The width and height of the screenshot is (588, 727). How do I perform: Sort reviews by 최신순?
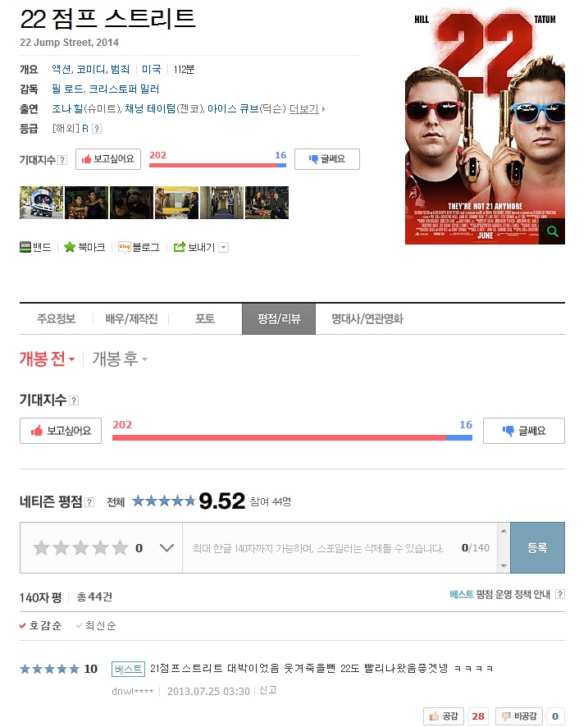coord(96,625)
